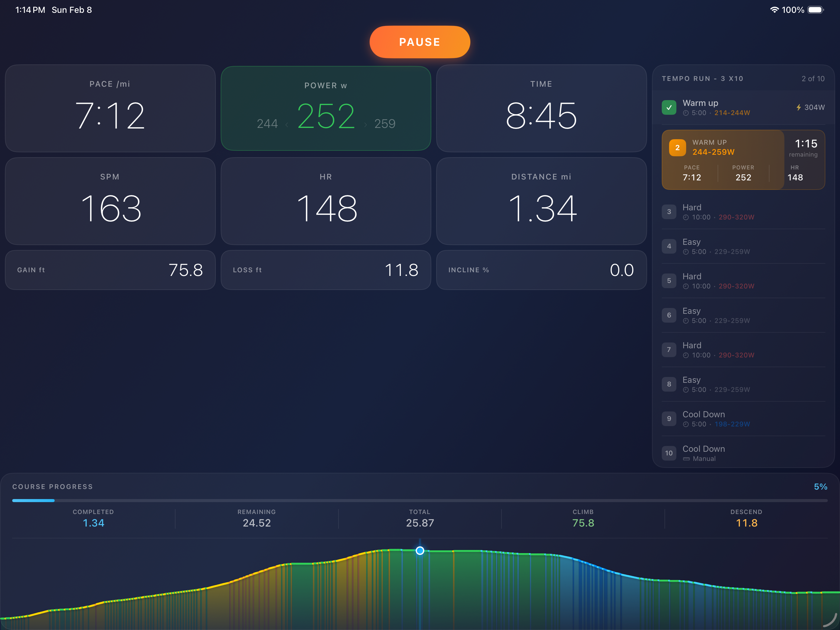The height and width of the screenshot is (630, 840).
Task: Tap the orange PAUSE button
Action: click(420, 42)
